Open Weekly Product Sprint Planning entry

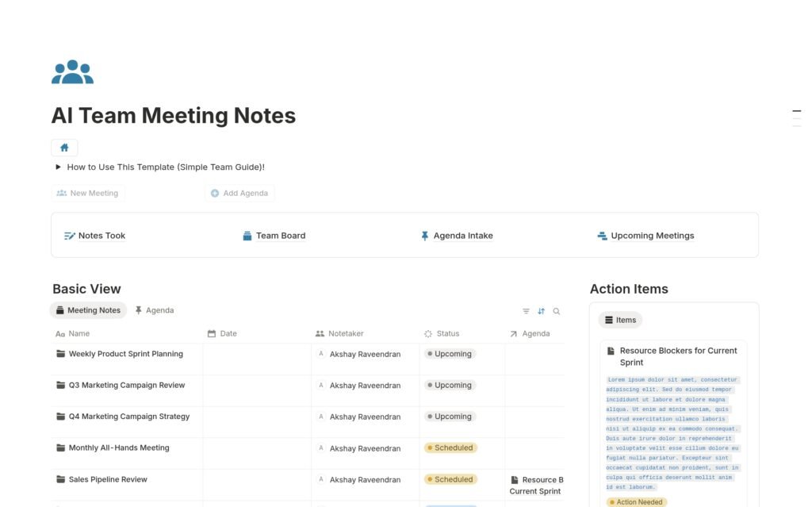[125, 354]
